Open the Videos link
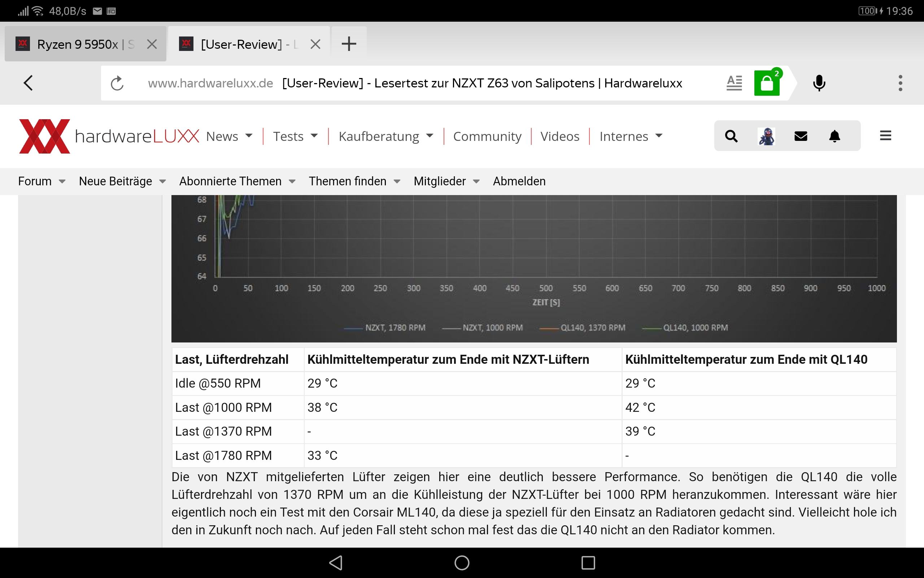Image resolution: width=924 pixels, height=578 pixels. pyautogui.click(x=560, y=136)
